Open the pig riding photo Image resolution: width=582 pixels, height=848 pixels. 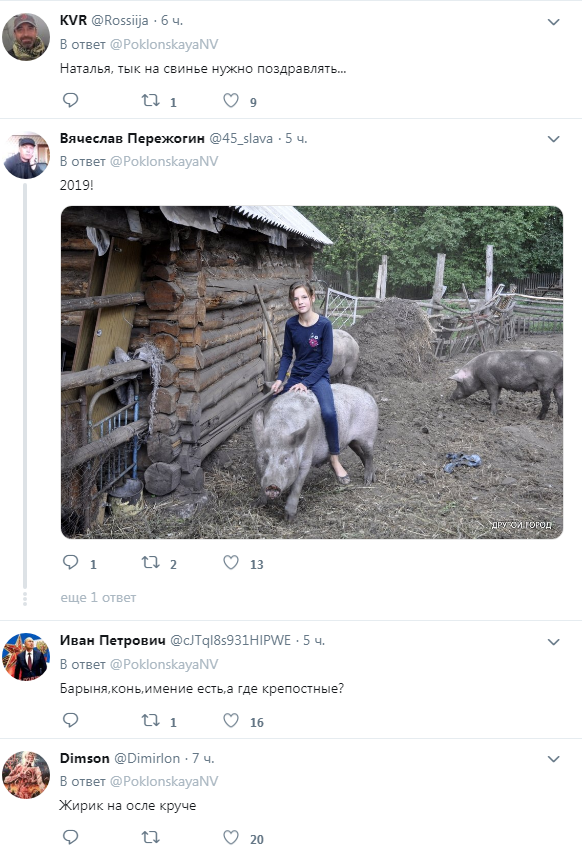pos(312,372)
